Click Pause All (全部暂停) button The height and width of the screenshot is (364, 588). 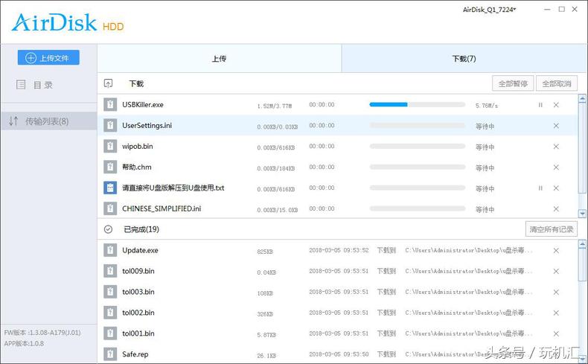pyautogui.click(x=513, y=83)
